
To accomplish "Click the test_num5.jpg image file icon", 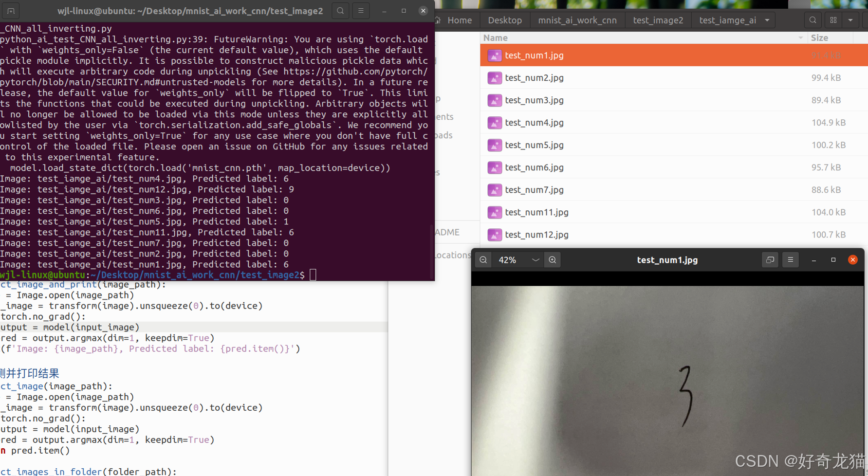I will [495, 145].
